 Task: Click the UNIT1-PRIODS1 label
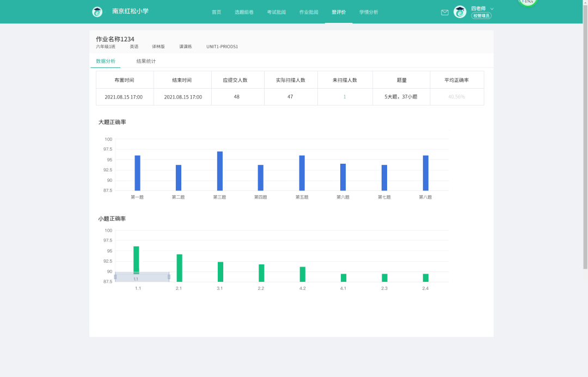coord(222,46)
